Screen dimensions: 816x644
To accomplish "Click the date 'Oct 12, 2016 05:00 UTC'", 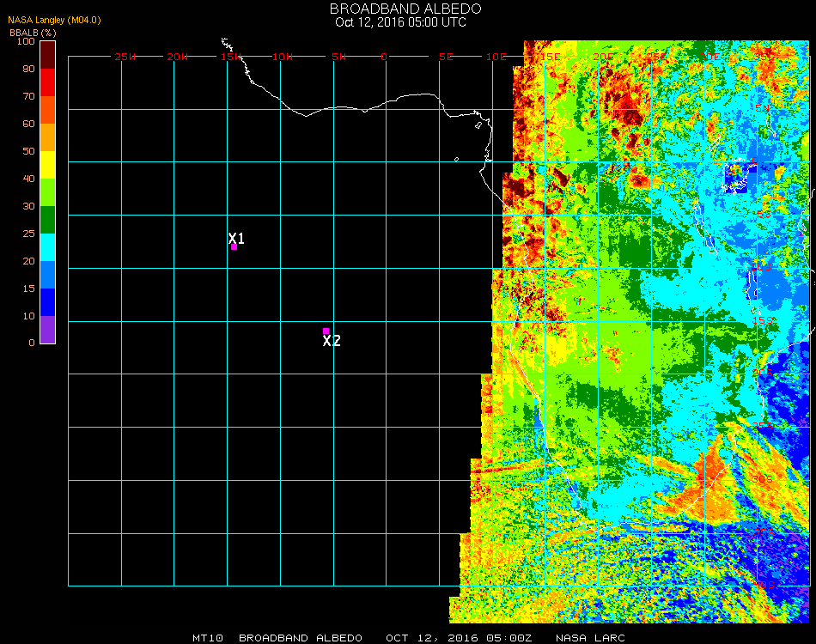I will [401, 22].
